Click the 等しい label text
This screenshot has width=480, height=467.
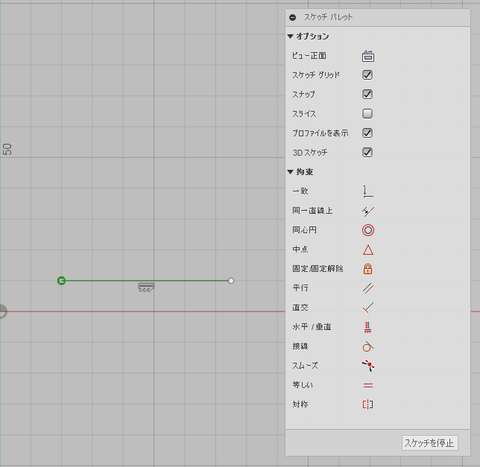point(303,385)
